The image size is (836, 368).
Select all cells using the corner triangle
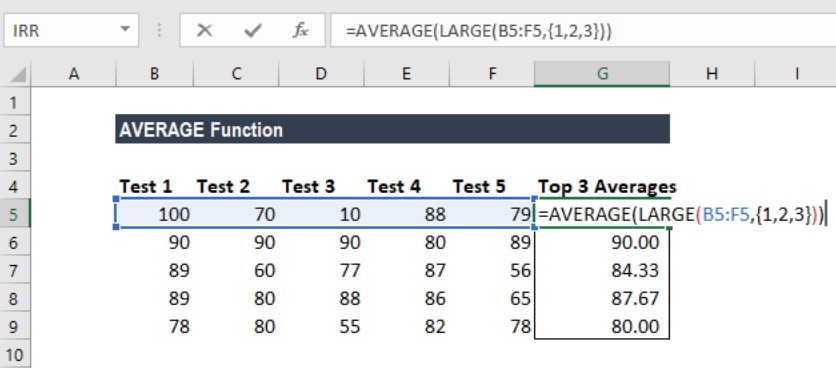tap(19, 74)
